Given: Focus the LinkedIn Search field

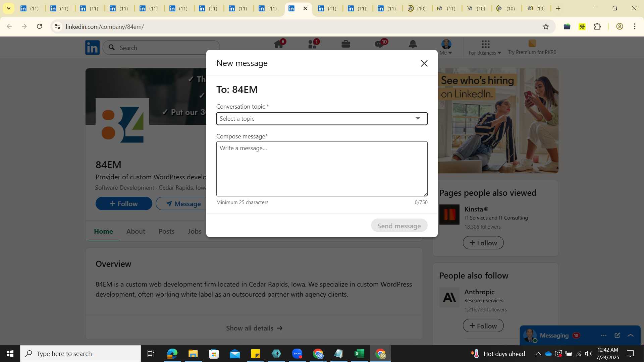Looking at the screenshot, I should (x=161, y=48).
